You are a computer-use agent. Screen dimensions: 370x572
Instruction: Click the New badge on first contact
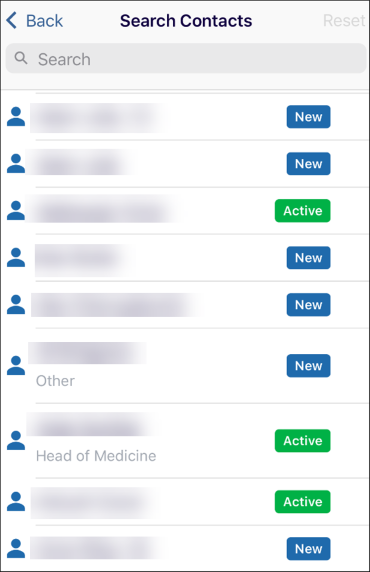point(308,117)
